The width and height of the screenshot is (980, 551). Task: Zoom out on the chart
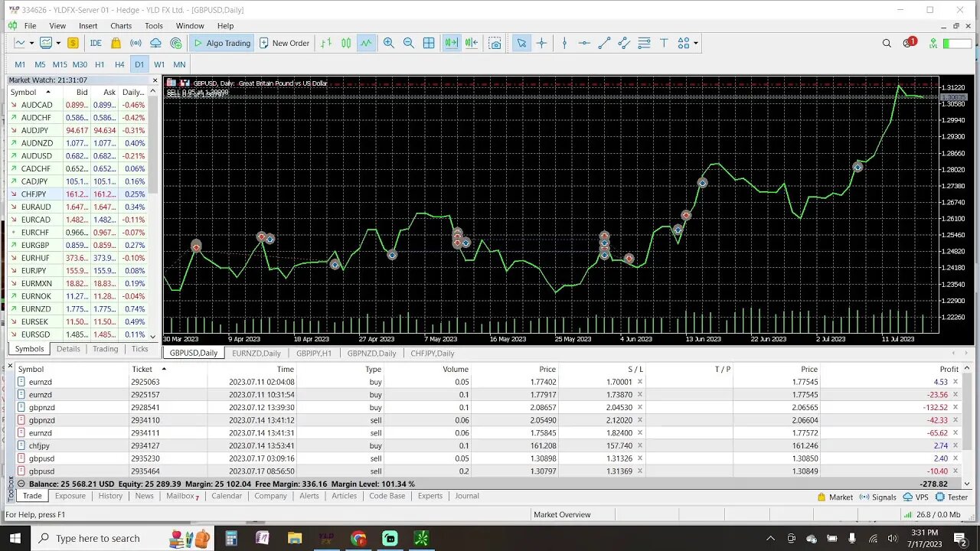(x=409, y=44)
